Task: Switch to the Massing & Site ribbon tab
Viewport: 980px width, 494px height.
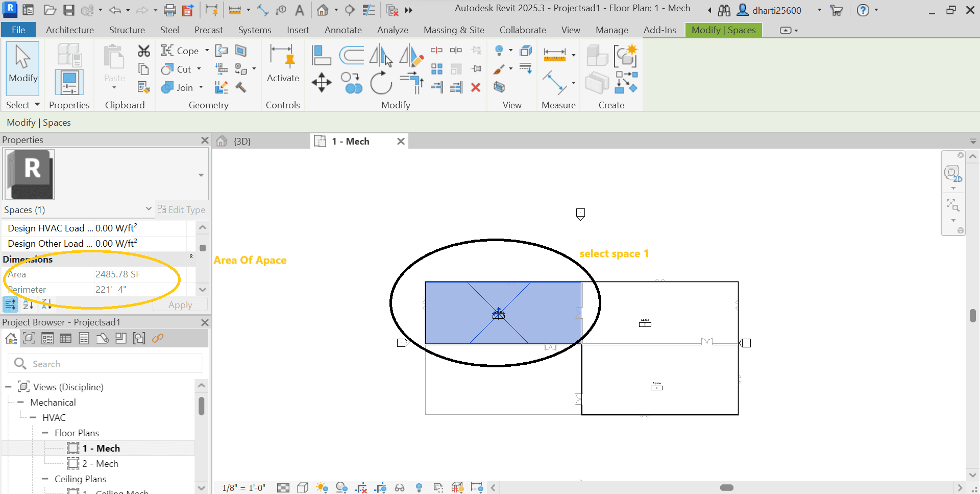Action: pos(454,30)
